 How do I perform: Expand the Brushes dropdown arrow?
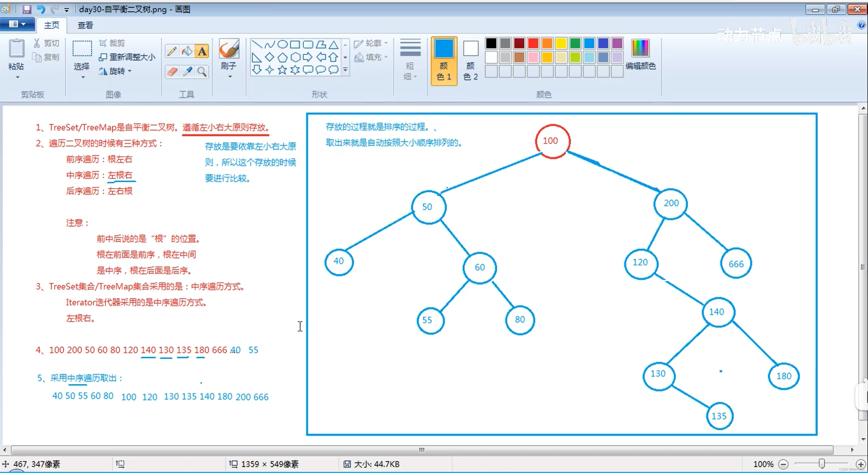pos(230,77)
